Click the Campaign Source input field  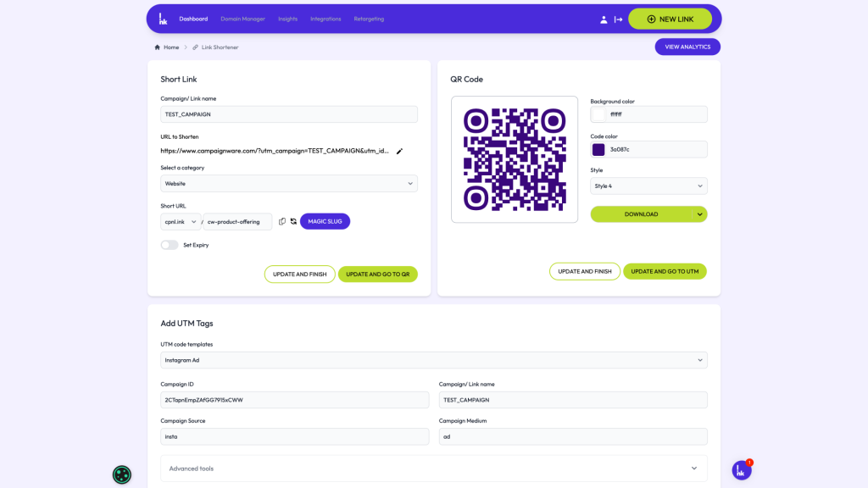click(x=294, y=436)
